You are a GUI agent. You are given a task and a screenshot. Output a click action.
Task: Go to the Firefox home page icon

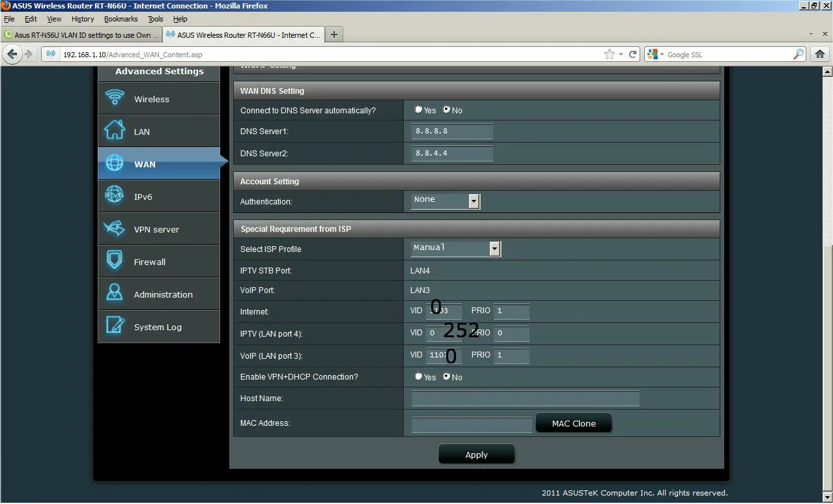click(819, 54)
